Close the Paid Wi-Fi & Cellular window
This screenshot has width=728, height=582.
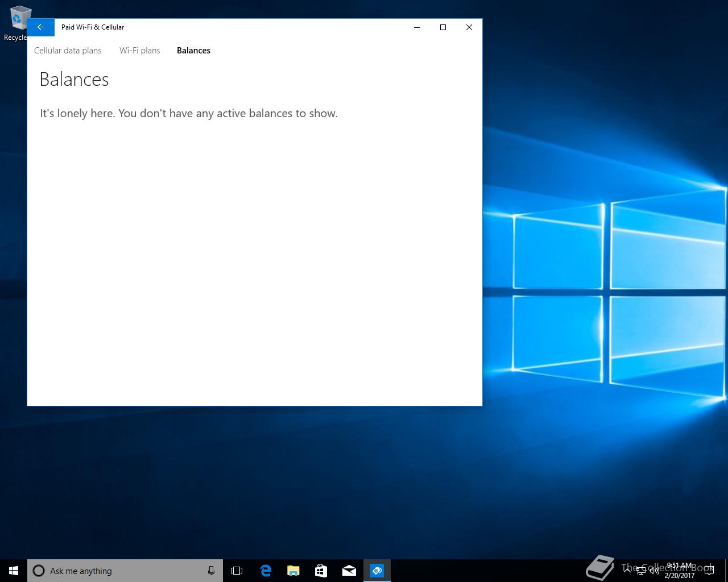click(469, 27)
